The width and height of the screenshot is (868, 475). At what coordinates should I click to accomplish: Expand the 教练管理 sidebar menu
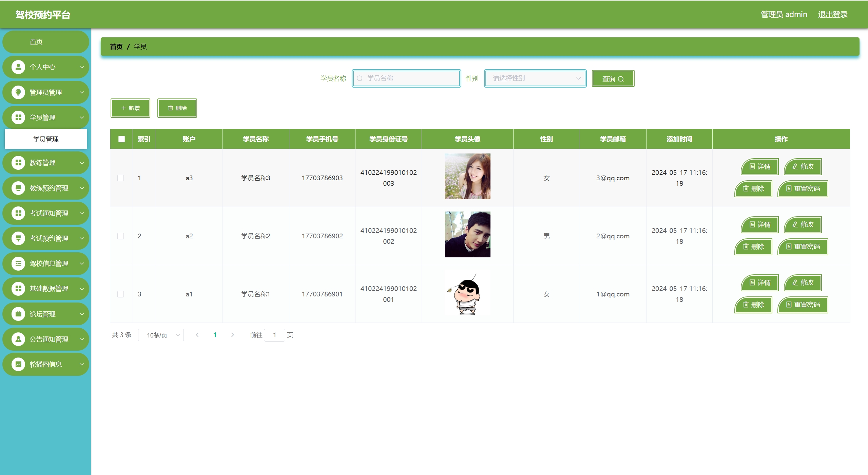[46, 163]
